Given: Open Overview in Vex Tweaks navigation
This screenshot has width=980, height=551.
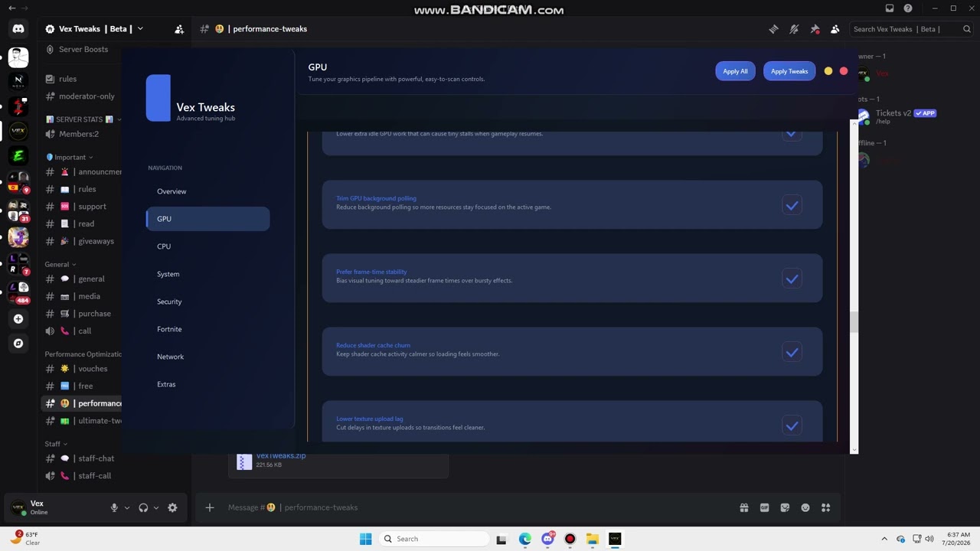Looking at the screenshot, I should 207,191.
